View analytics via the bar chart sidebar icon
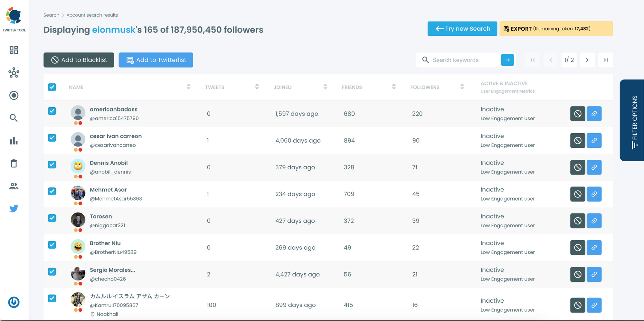This screenshot has height=321, width=644. tap(14, 141)
